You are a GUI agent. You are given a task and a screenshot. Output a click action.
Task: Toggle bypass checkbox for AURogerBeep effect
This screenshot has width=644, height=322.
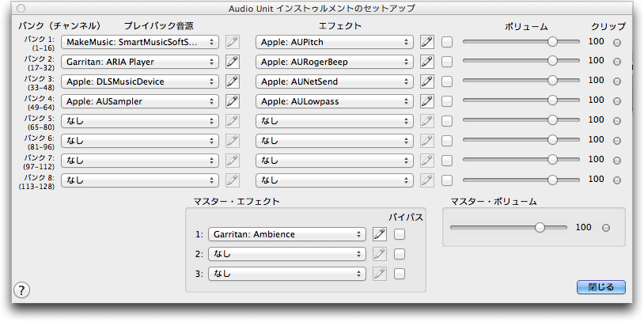coord(447,62)
